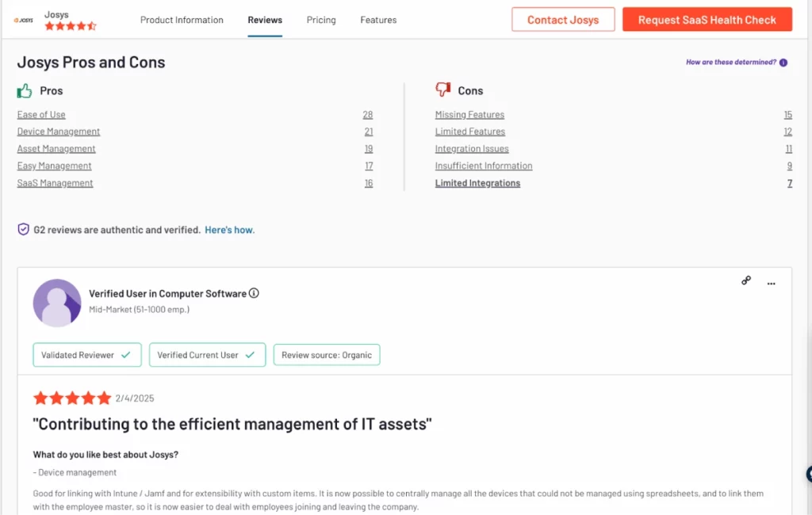This screenshot has height=515, width=812.
Task: Click the reviewer's purple avatar image
Action: click(x=57, y=303)
